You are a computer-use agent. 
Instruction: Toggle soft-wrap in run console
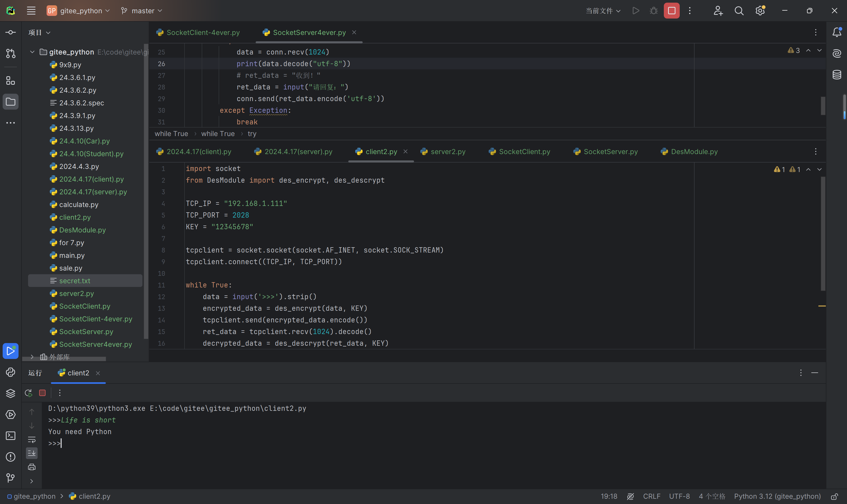click(31, 439)
